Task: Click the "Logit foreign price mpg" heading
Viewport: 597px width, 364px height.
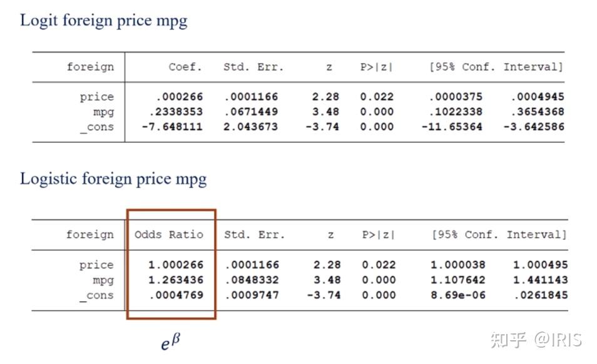Action: [103, 21]
